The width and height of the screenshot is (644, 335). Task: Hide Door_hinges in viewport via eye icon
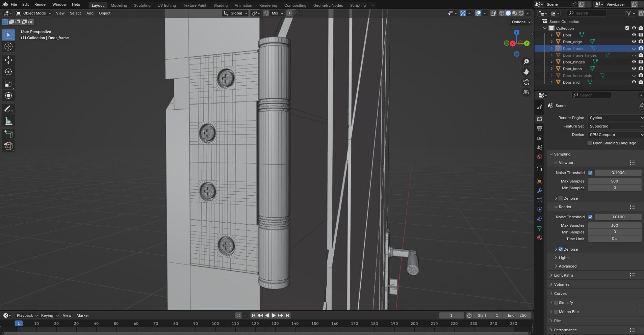click(x=634, y=62)
